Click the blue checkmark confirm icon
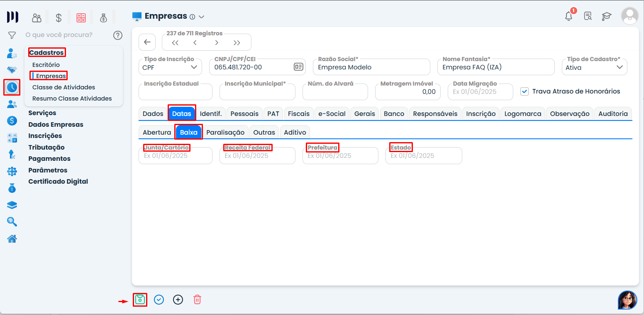This screenshot has width=644, height=315. click(x=159, y=300)
